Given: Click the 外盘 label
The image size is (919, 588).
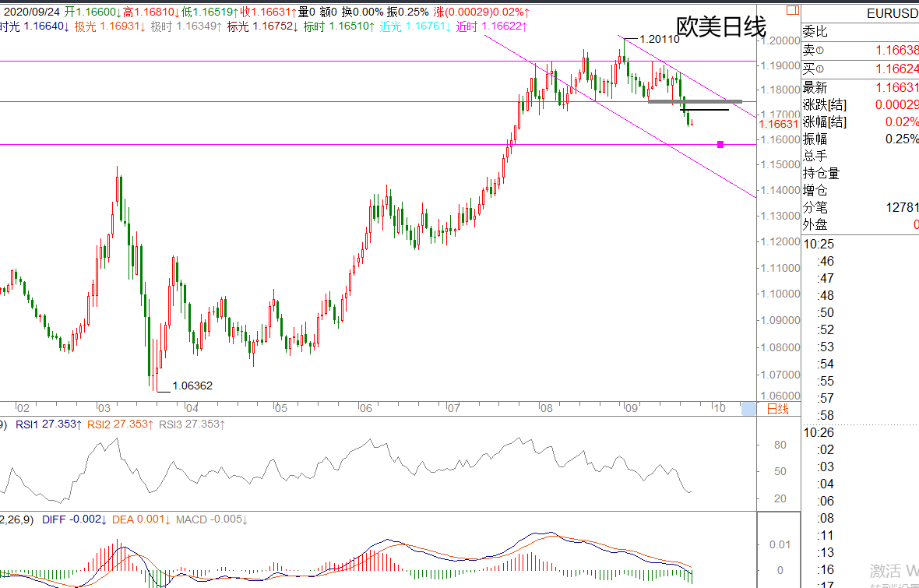Looking at the screenshot, I should click(x=815, y=224).
